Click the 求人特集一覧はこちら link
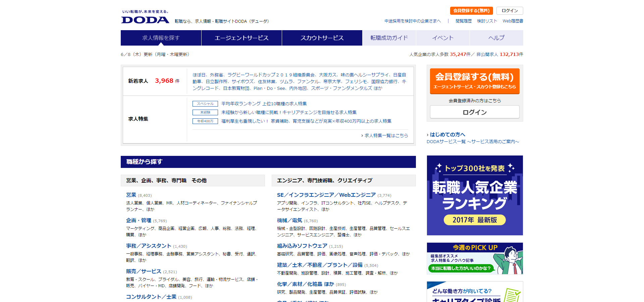This screenshot has height=302, width=644. point(386,135)
